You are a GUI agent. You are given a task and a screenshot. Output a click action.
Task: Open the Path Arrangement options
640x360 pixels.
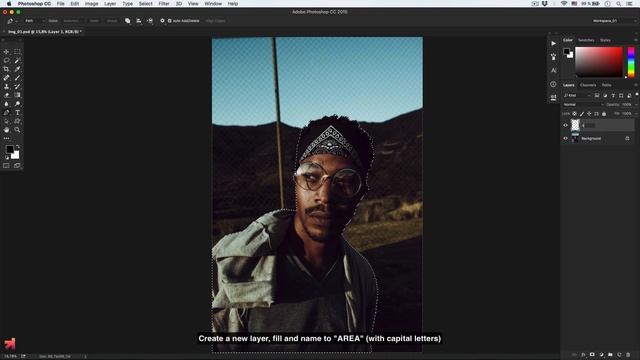pos(150,21)
